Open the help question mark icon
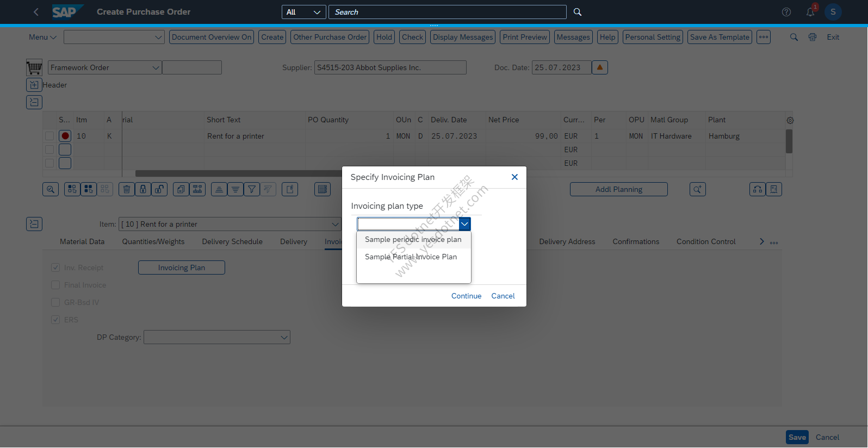Screen dimensions: 868x448 (x=786, y=12)
